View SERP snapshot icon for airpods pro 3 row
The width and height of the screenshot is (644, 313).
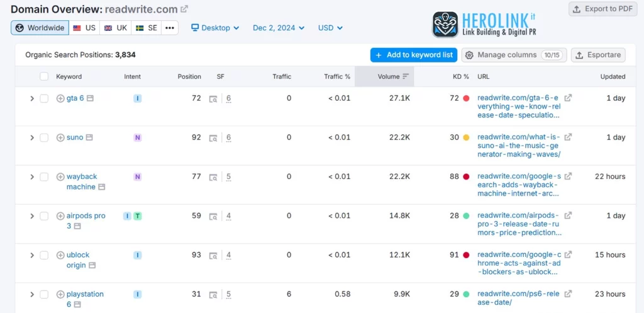point(213,217)
